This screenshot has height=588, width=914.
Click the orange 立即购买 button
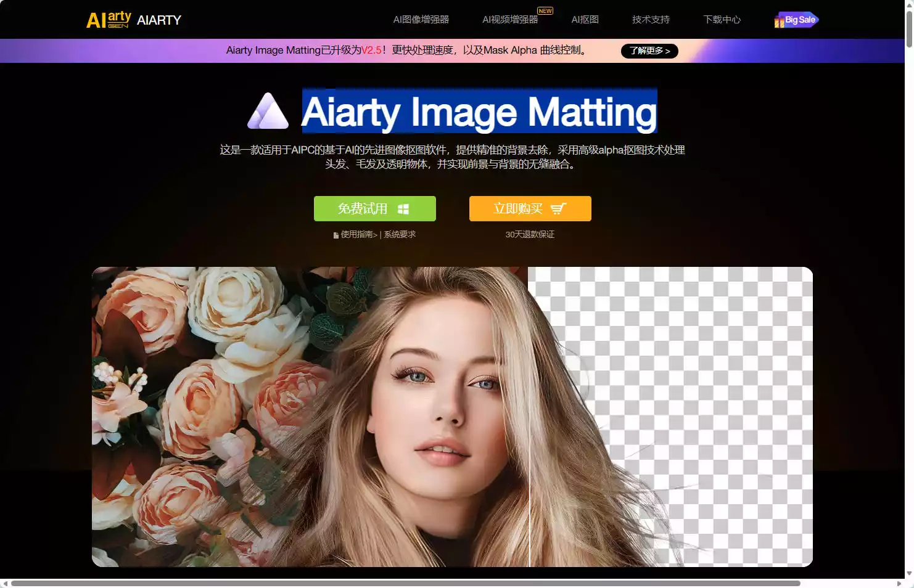click(530, 208)
